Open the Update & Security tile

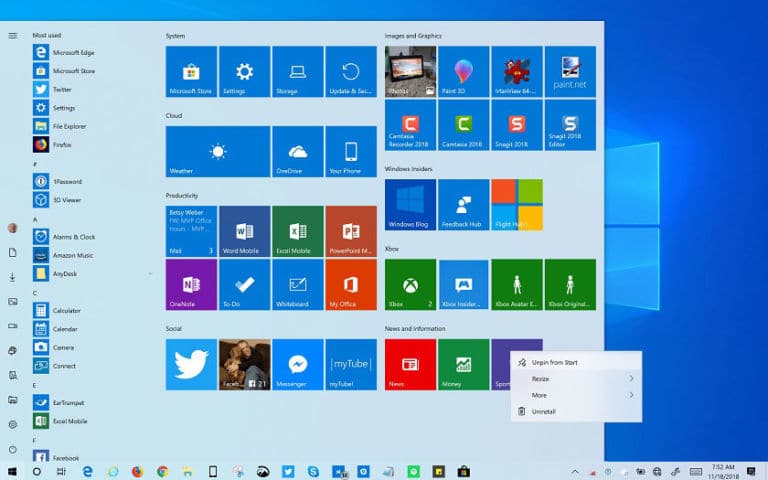click(x=351, y=72)
